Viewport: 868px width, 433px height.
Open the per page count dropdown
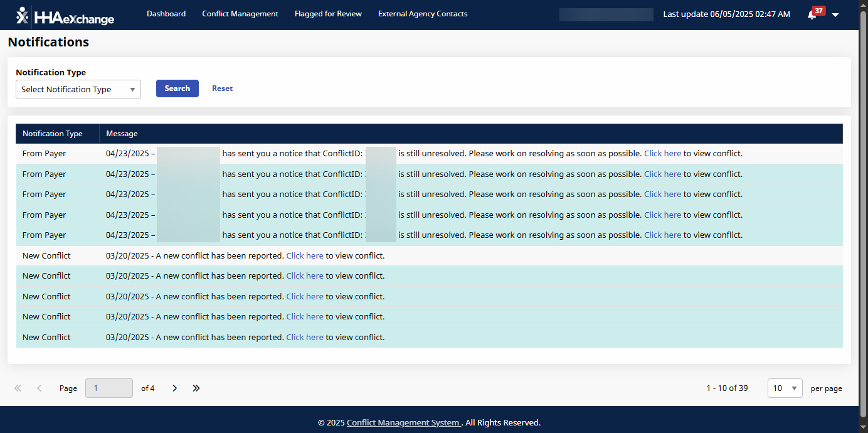click(x=785, y=388)
